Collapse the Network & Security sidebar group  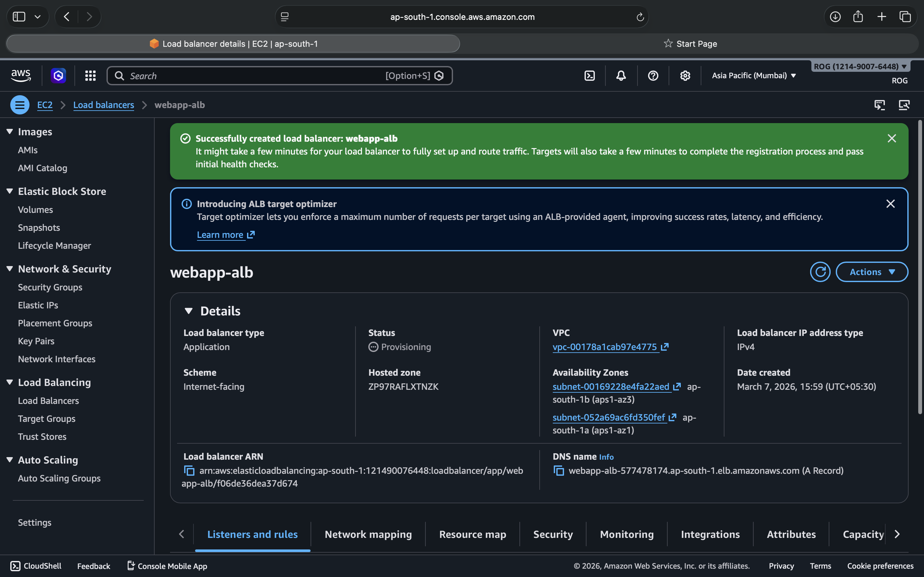point(10,269)
